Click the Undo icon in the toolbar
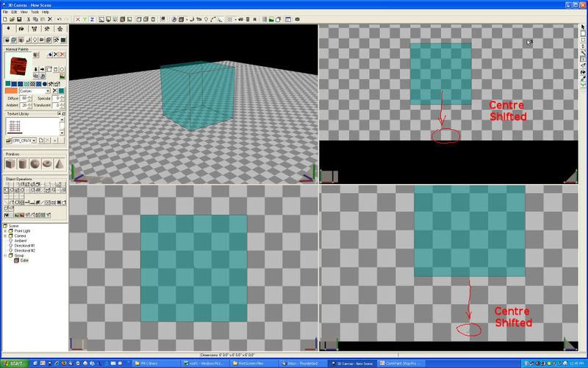The image size is (588, 368). pos(57,19)
